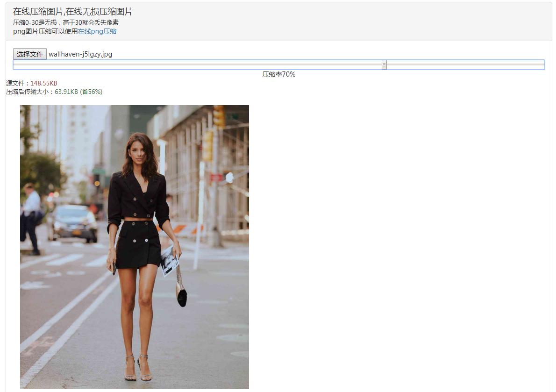Select the 148.55KB source file size
556x392 pixels.
(x=43, y=83)
